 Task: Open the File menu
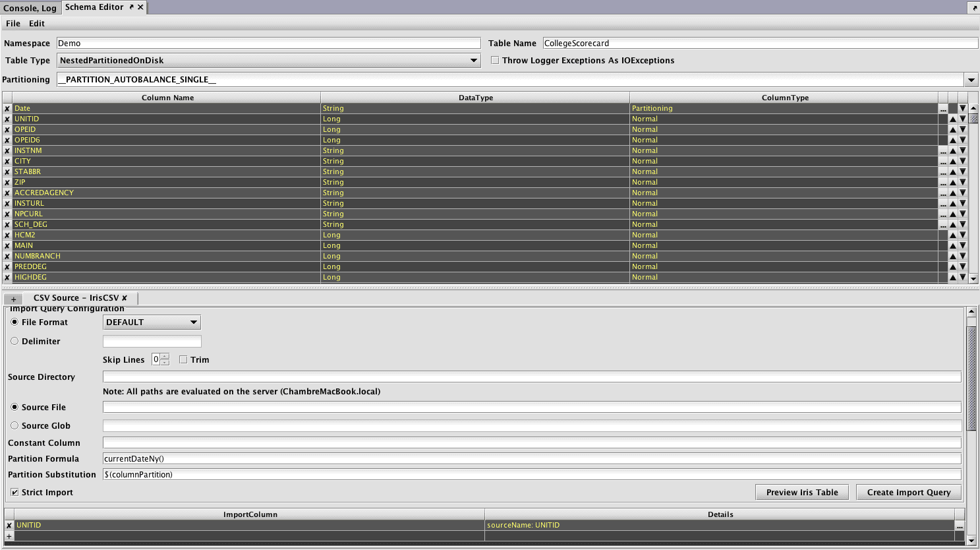point(13,24)
